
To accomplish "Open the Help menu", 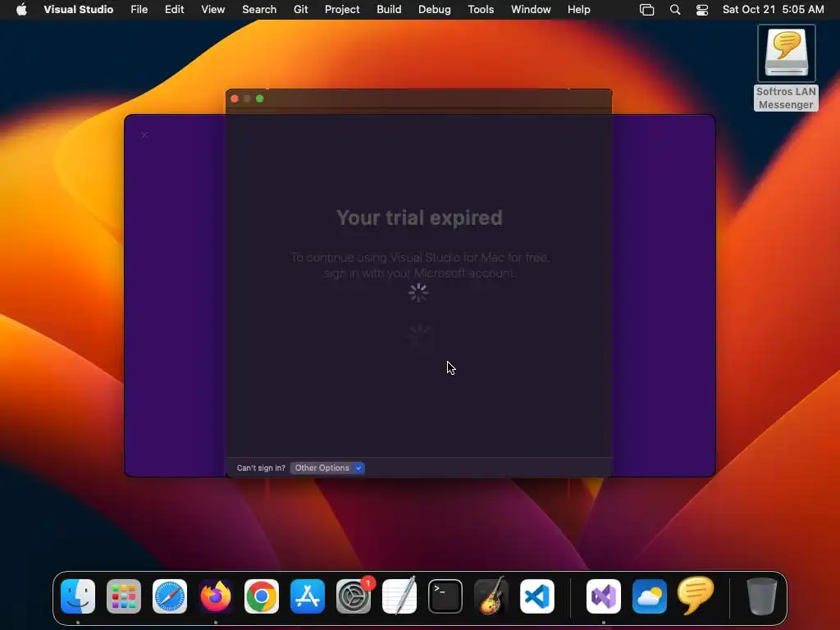I will pyautogui.click(x=578, y=9).
